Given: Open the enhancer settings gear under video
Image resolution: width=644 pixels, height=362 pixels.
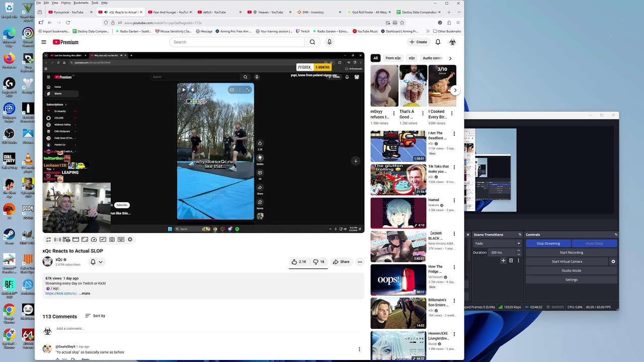Looking at the screenshot, I should click(130, 240).
